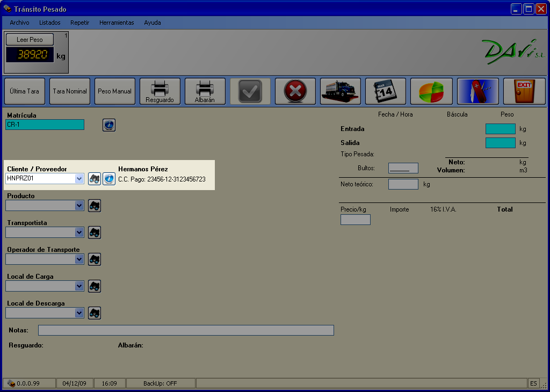The width and height of the screenshot is (550, 392).
Task: Click the Peso Manual button
Action: [x=115, y=91]
